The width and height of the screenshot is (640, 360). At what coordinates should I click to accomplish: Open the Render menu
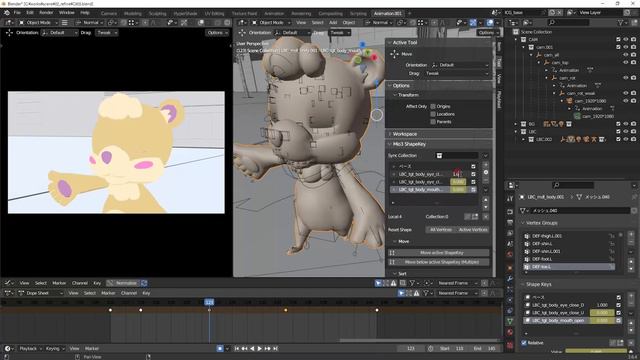point(46,13)
